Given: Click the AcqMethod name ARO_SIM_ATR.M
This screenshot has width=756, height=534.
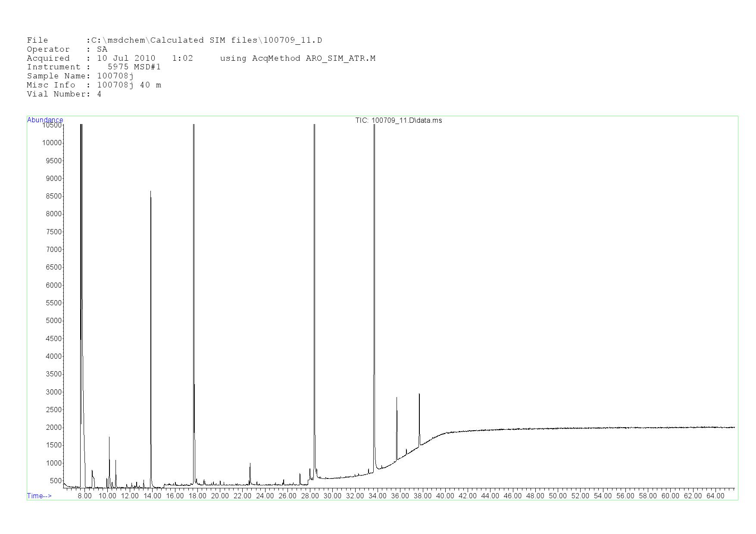Looking at the screenshot, I should (341, 58).
